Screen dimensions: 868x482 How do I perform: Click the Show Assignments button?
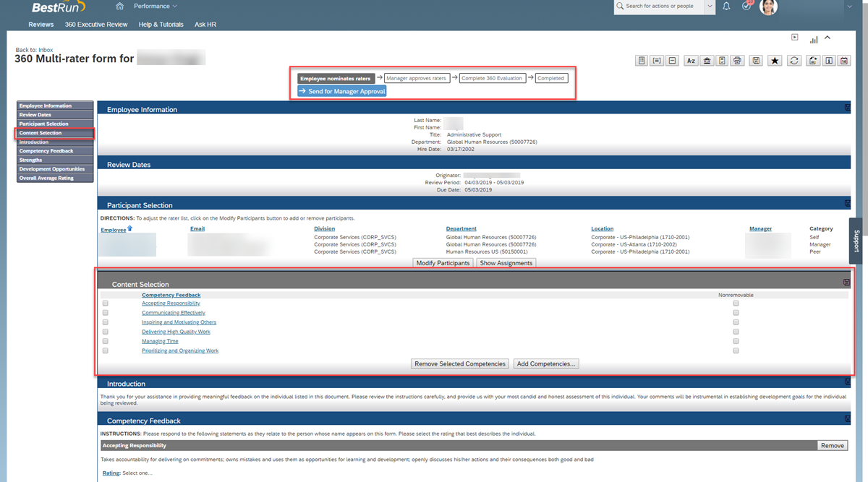pyautogui.click(x=506, y=263)
